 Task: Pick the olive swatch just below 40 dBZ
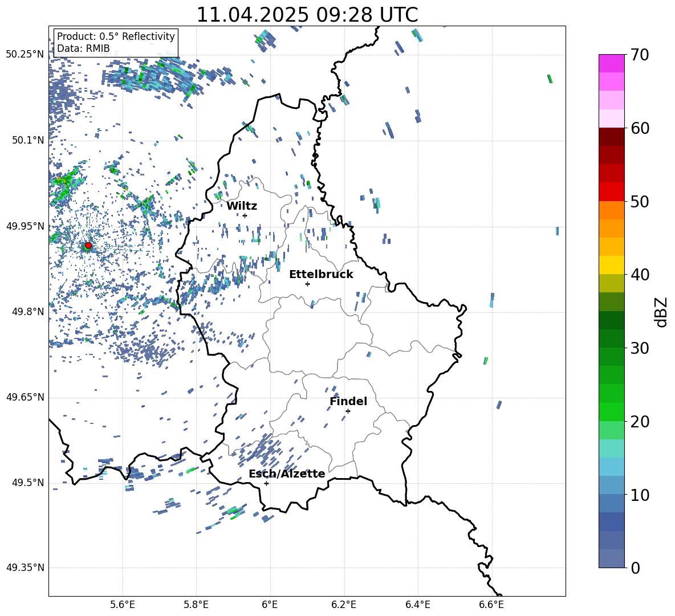612,283
